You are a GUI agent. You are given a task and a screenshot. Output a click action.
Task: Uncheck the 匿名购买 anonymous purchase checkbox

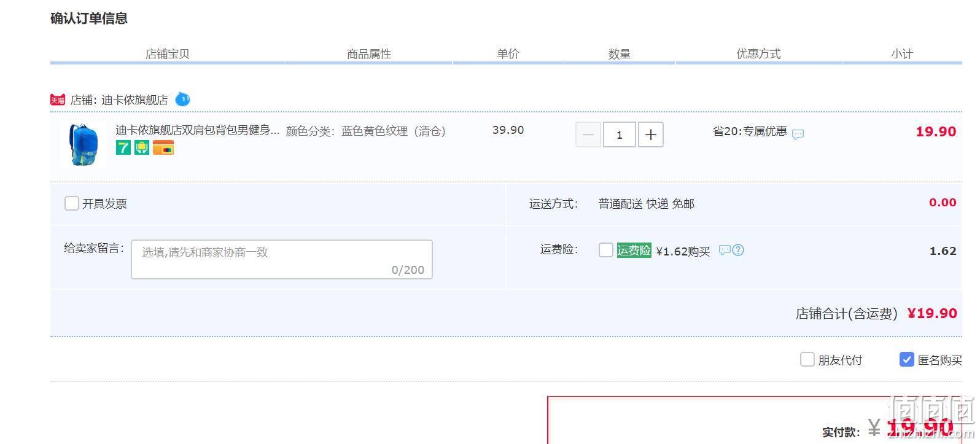906,359
